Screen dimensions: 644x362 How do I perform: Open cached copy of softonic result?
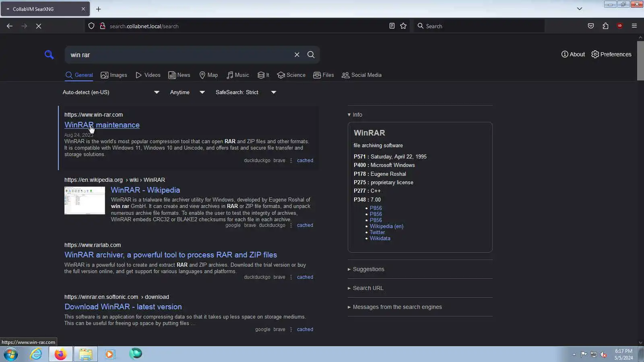coord(305,329)
